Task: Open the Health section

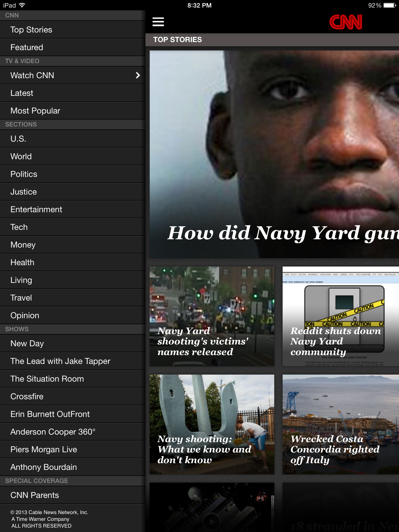Action: 72,262
